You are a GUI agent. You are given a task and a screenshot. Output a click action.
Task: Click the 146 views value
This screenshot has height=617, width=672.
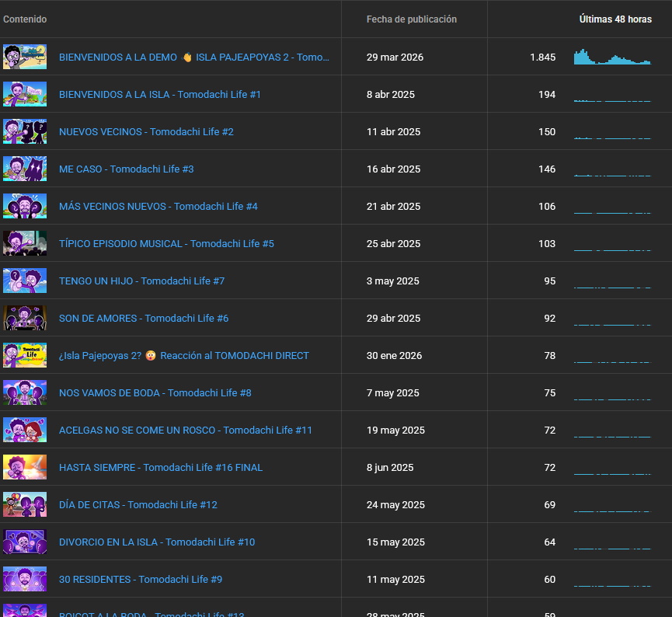(547, 169)
